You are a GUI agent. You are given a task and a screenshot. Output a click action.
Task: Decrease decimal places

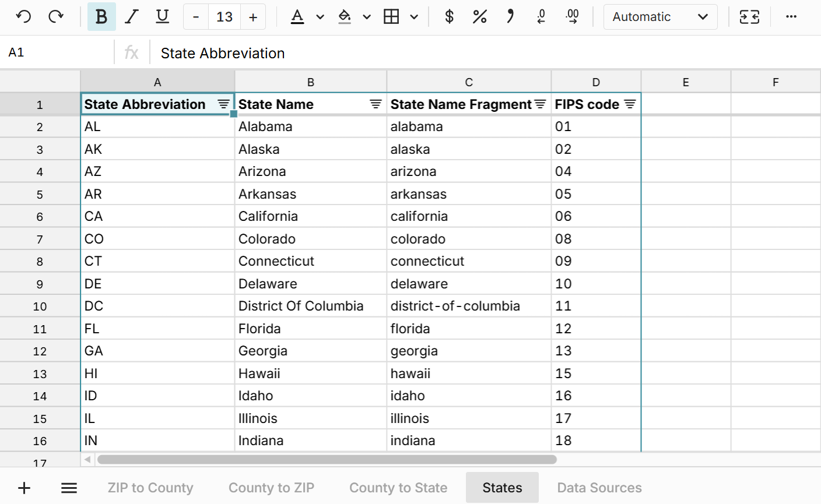coord(541,16)
